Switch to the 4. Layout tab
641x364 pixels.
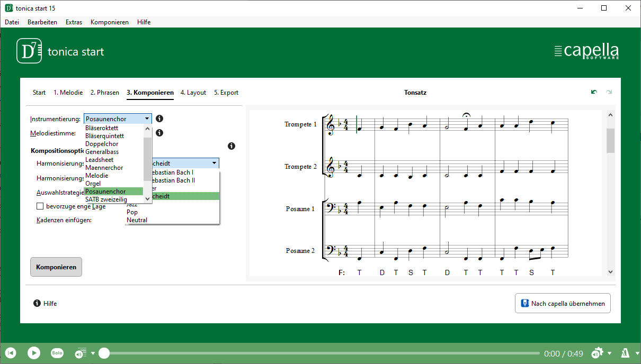[x=193, y=93]
